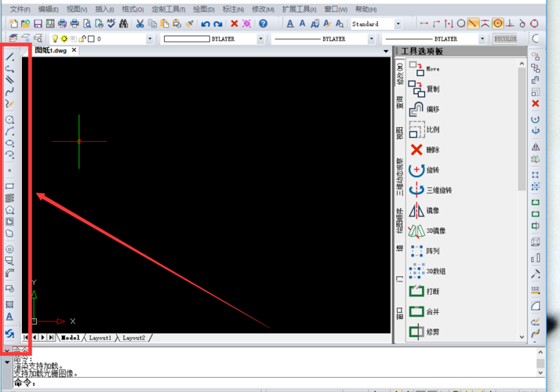Click tool palette scroll down arrow

pyautogui.click(x=522, y=337)
